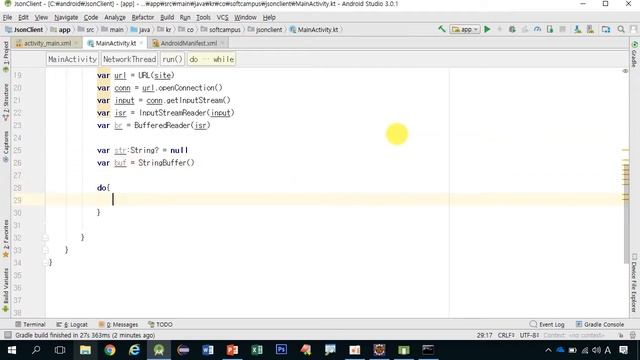Open the Gradle Console
Viewport: 640px width, 360px height.
point(600,324)
